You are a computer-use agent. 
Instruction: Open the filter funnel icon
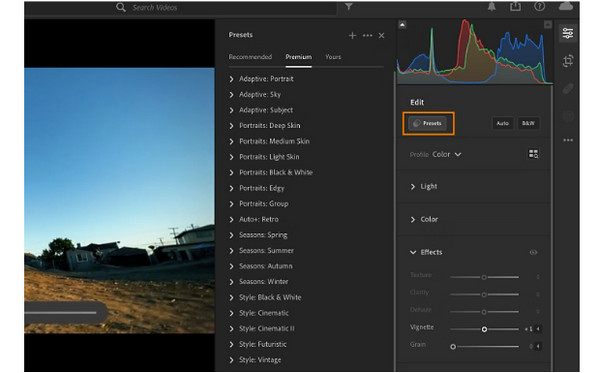[349, 7]
